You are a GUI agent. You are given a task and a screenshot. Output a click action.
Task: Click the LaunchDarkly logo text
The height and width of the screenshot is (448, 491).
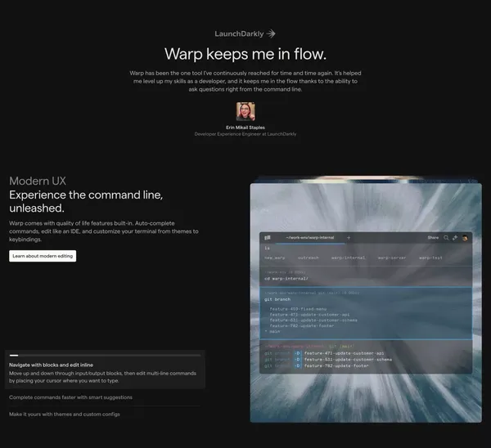239,34
